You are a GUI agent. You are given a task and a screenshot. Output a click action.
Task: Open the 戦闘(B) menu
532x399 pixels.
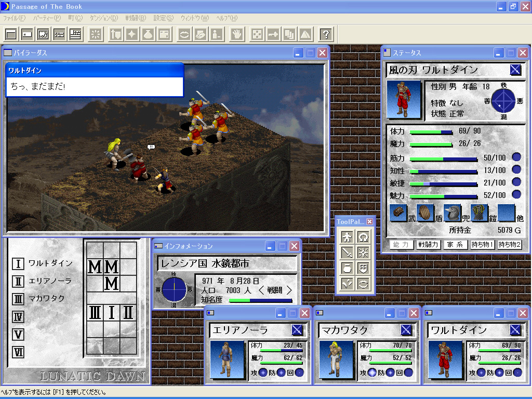[x=135, y=18]
